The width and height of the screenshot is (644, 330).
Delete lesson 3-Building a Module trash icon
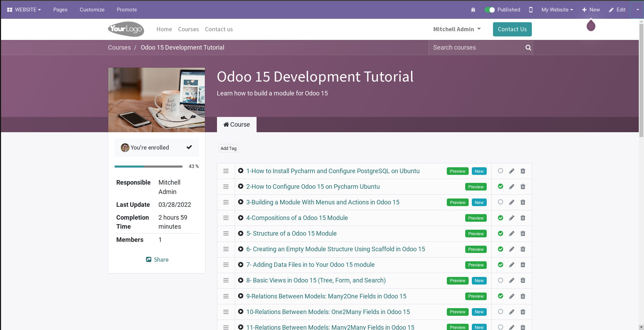point(523,202)
